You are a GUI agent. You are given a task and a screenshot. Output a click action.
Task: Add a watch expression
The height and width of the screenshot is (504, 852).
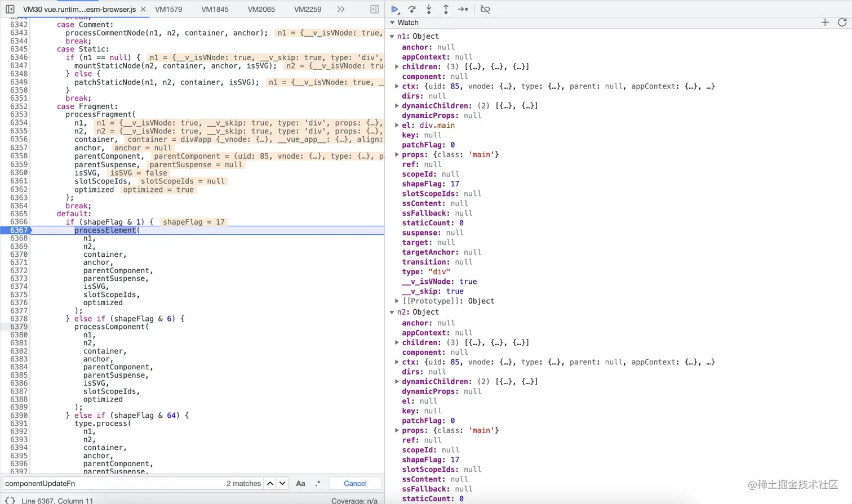[x=825, y=23]
